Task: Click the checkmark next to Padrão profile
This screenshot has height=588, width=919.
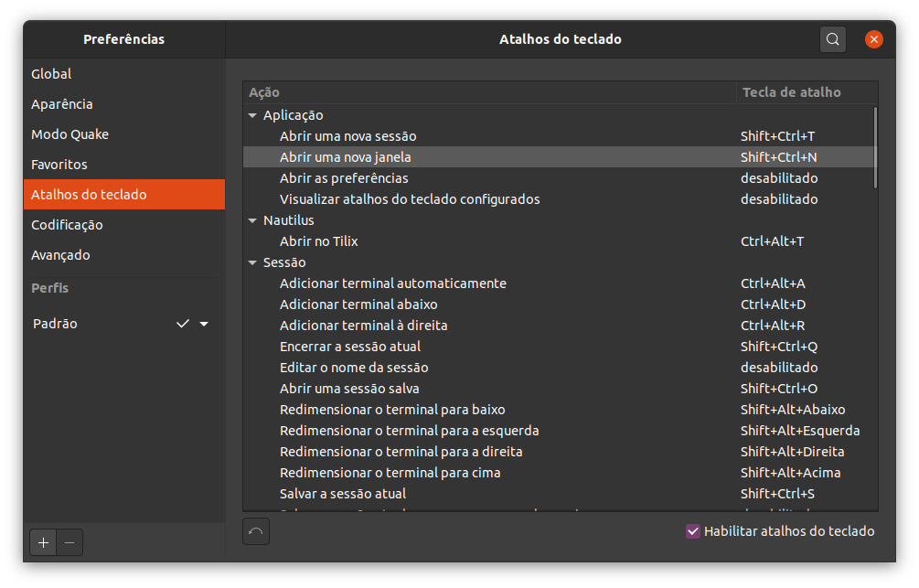Action: pos(183,324)
